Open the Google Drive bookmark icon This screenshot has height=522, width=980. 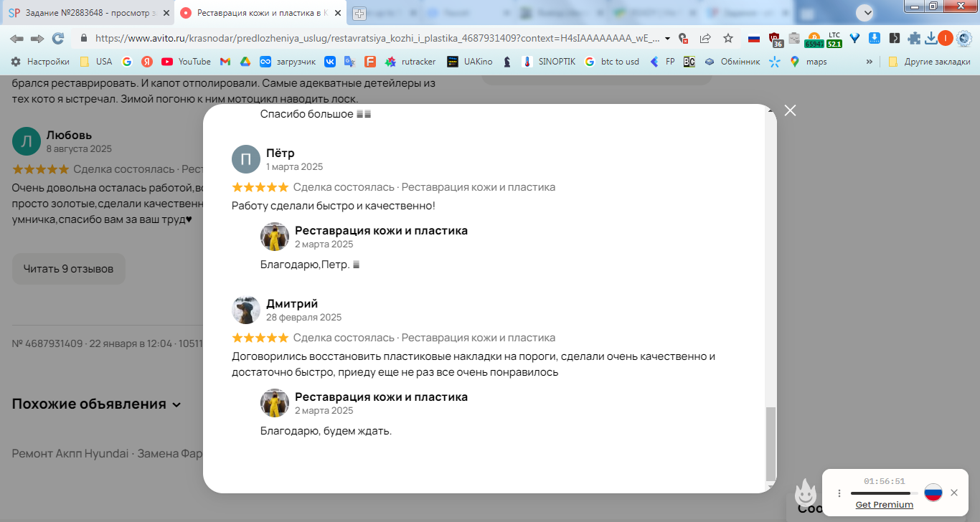point(245,62)
